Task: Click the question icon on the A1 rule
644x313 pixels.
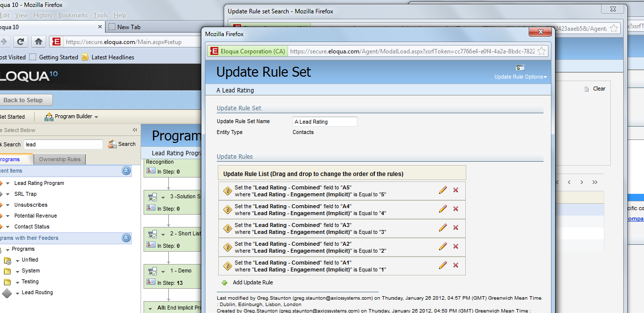Action: (228, 266)
